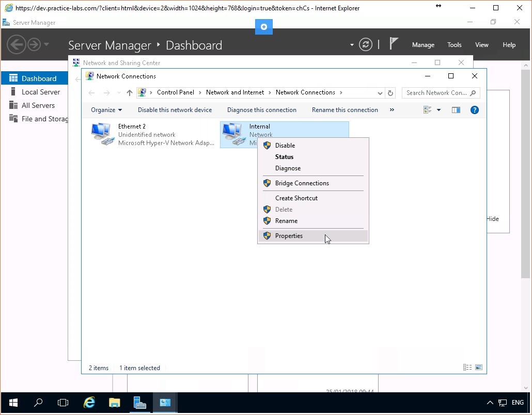Click the Refresh icon in the address bar
Screen dimensions: 532x415
390,92
